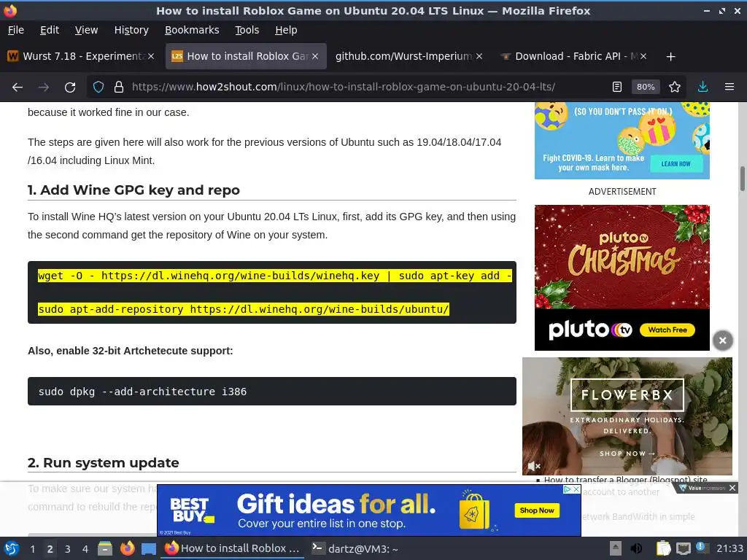Switch to workspace 3
Screen dimensions: 747x560
tap(68, 549)
